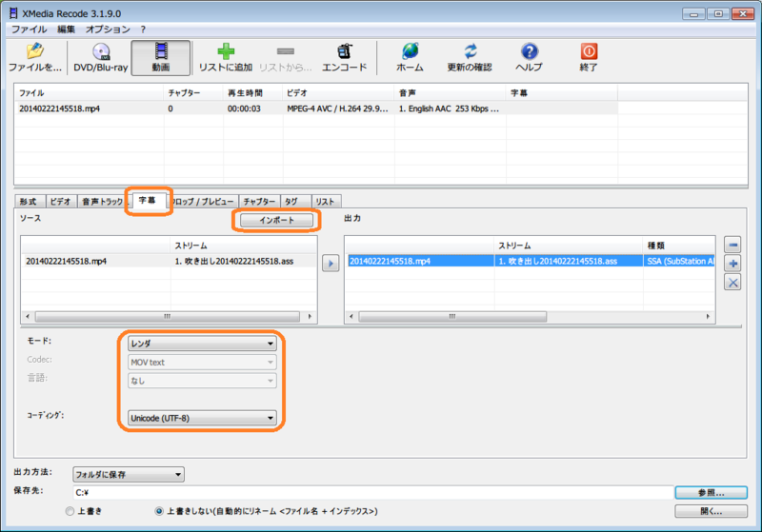
Task: Open コーディング dropdown showing Unicode (UTF-8)
Action: pos(202,418)
